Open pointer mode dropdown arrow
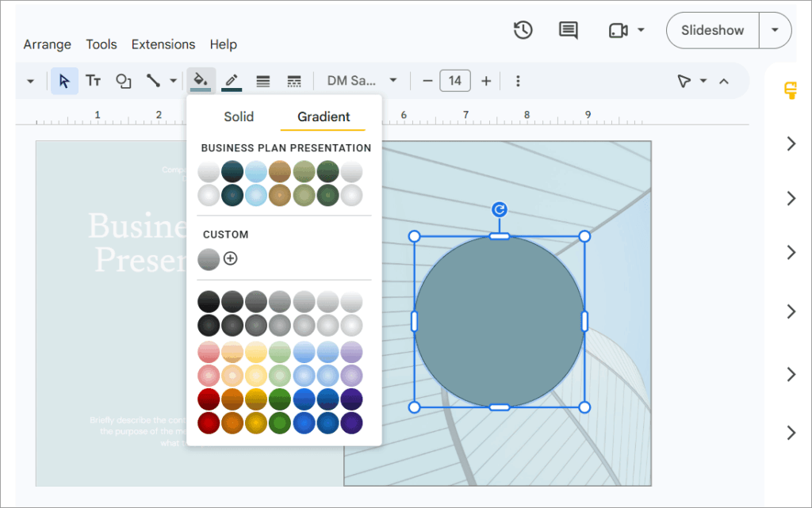This screenshot has width=812, height=508. [x=703, y=81]
